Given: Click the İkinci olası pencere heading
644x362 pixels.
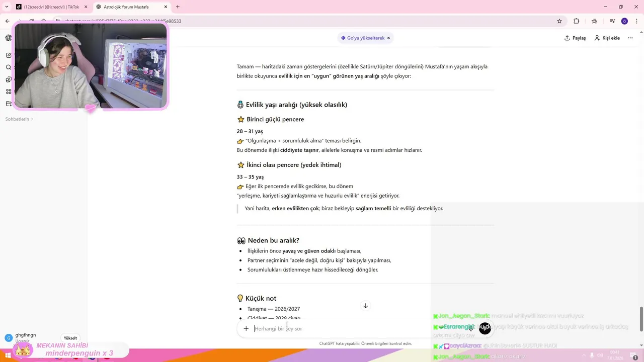Looking at the screenshot, I should 294,165.
